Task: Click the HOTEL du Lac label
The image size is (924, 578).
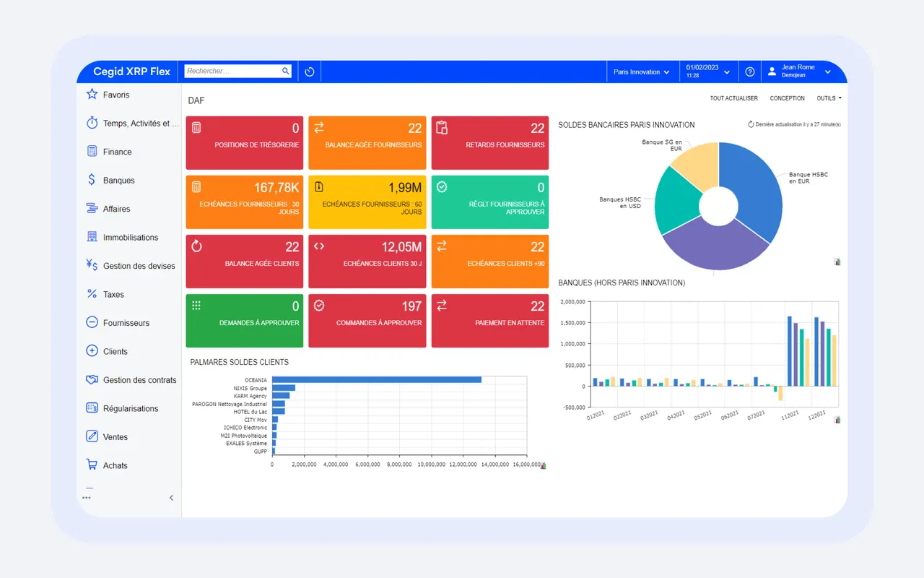Action: pyautogui.click(x=250, y=412)
